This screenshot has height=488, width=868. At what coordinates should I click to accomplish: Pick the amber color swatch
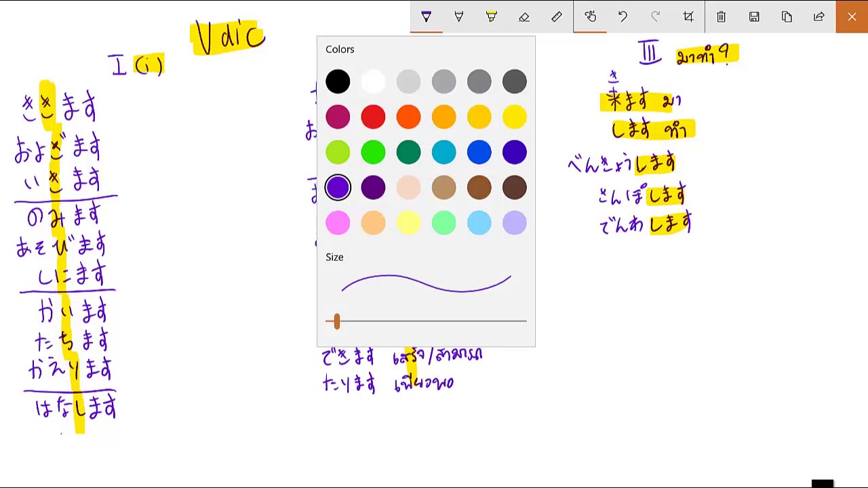[x=443, y=117]
